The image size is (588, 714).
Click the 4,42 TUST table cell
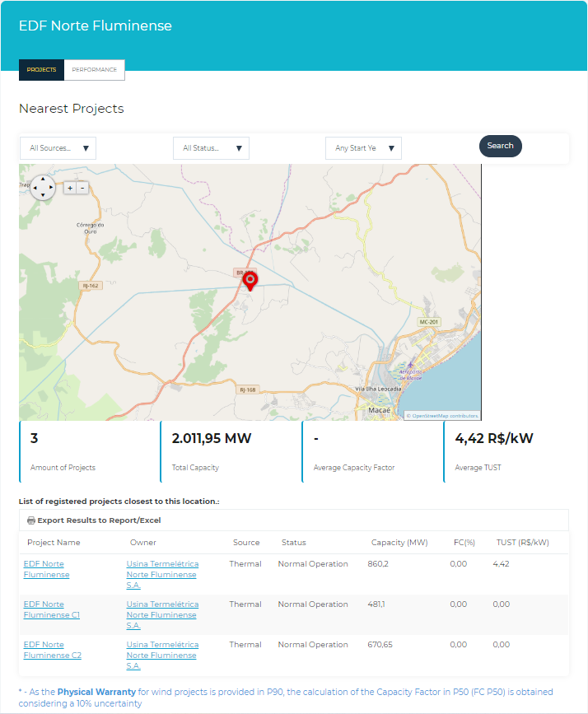pos(501,564)
